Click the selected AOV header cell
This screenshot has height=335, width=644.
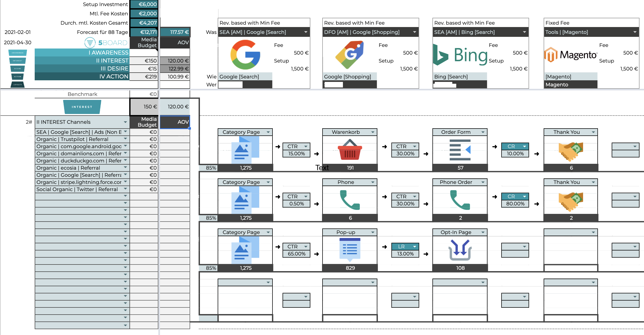point(175,122)
